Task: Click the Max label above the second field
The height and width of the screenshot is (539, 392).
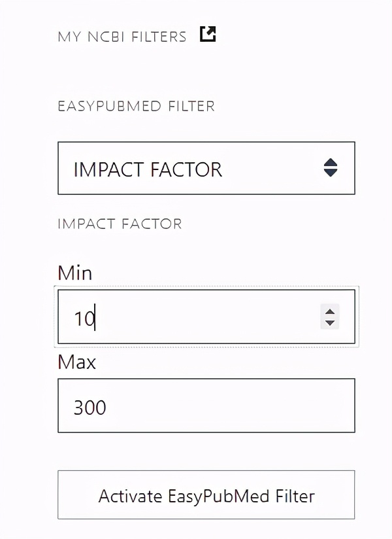Action: coord(76,362)
